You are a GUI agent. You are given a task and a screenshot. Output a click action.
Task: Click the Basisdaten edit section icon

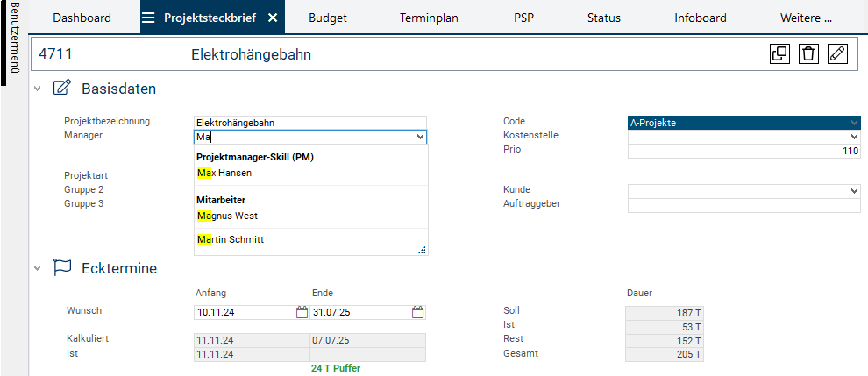point(62,88)
